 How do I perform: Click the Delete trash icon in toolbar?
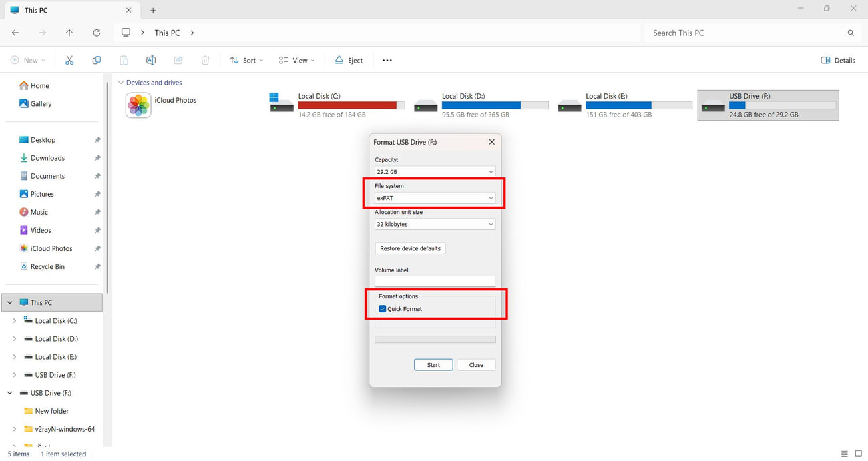point(205,60)
